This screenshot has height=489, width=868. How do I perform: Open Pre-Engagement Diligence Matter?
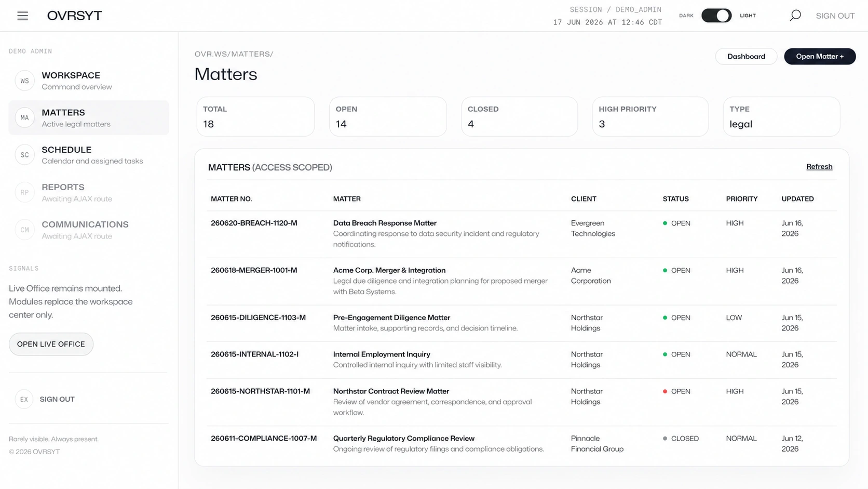click(391, 318)
